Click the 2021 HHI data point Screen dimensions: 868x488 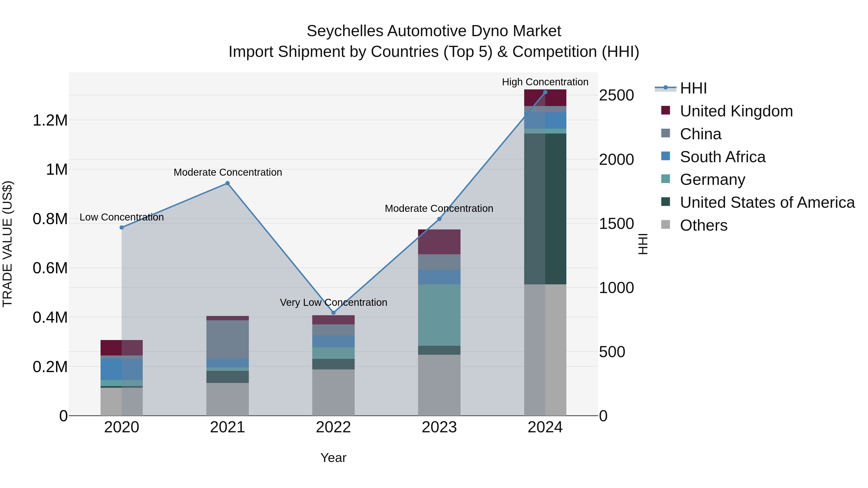(227, 183)
